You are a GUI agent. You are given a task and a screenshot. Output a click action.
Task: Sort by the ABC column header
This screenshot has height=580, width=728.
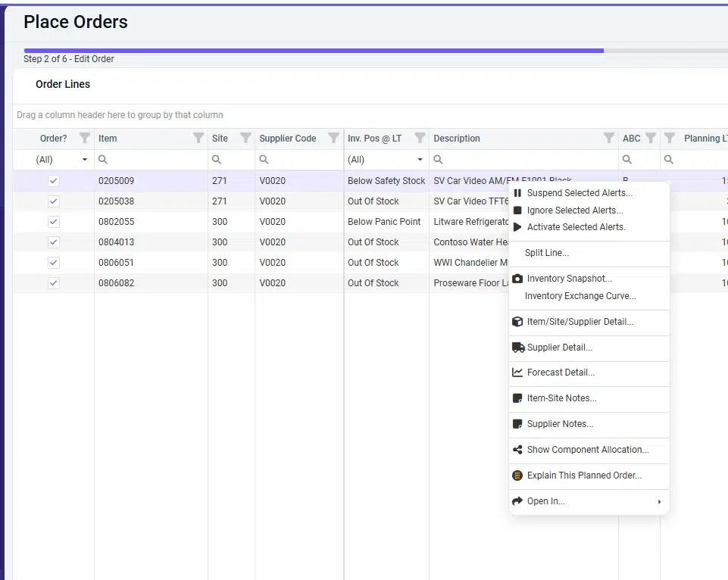pyautogui.click(x=632, y=139)
